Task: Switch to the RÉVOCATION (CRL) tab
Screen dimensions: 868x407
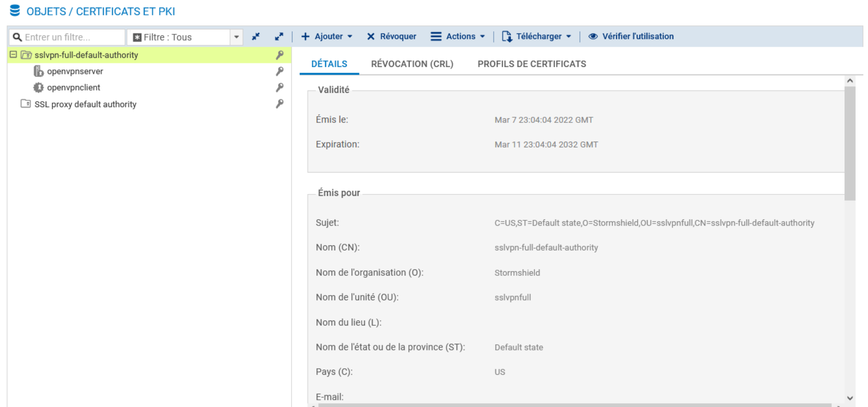Action: [412, 64]
